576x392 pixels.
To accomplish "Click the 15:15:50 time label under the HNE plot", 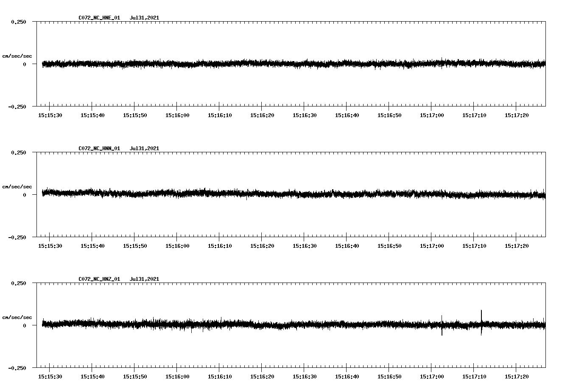I will 135,115.
